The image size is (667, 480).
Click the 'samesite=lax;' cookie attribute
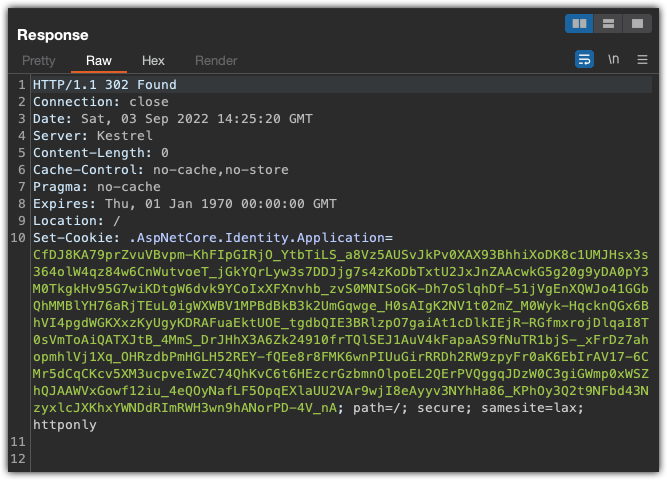tap(532, 408)
